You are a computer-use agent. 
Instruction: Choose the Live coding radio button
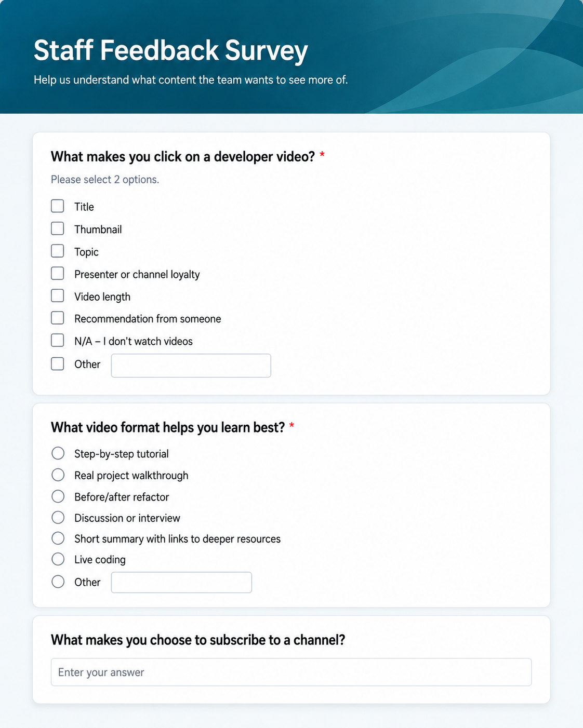click(x=58, y=559)
